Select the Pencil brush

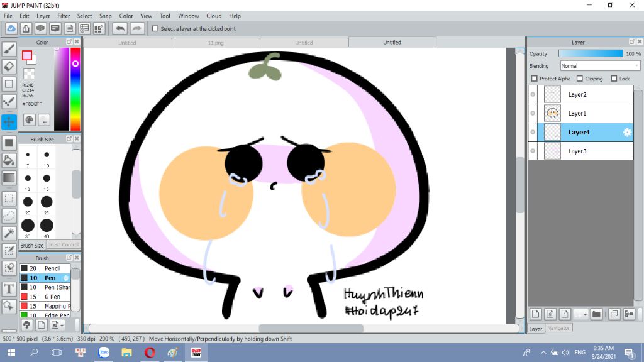point(45,268)
